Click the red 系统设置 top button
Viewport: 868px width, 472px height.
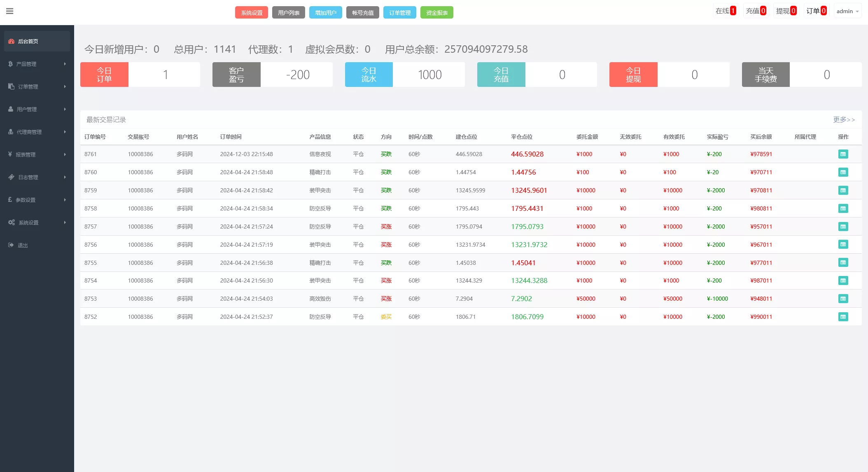pos(252,13)
